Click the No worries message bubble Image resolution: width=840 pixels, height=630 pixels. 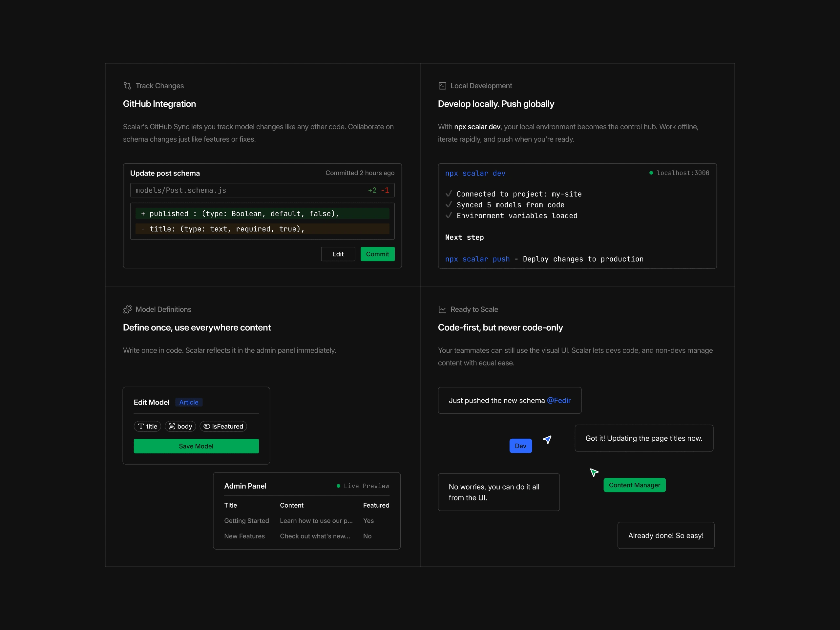tap(499, 492)
